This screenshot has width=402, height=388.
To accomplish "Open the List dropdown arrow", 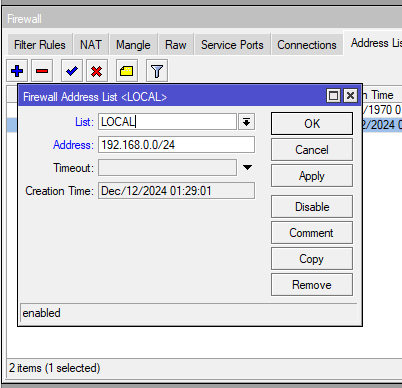I will 247,122.
